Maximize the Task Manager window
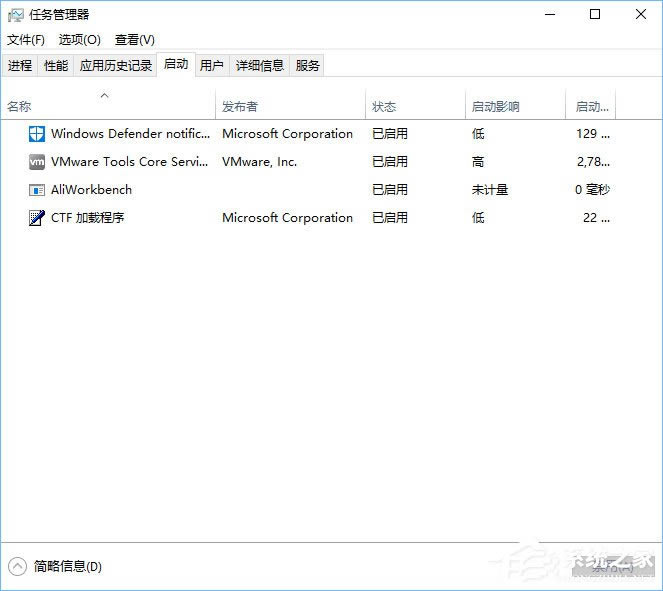Image resolution: width=663 pixels, height=591 pixels. tap(595, 14)
